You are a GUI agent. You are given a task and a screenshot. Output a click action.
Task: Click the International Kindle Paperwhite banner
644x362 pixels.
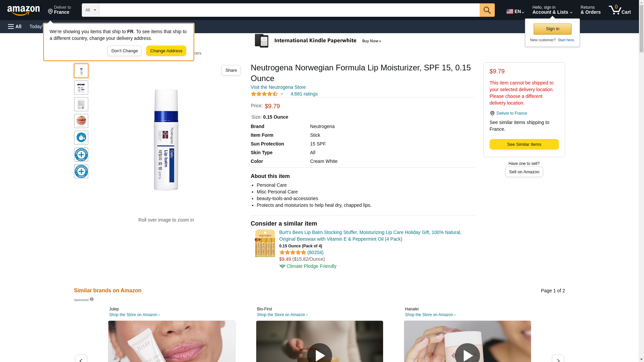[318, 41]
